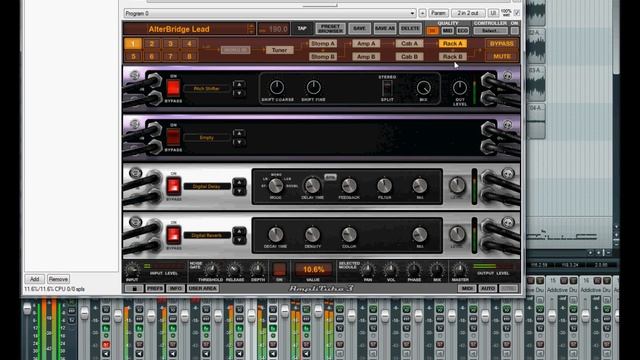Switch to the Amp B module
Viewport: 640px width, 360px height.
(366, 57)
